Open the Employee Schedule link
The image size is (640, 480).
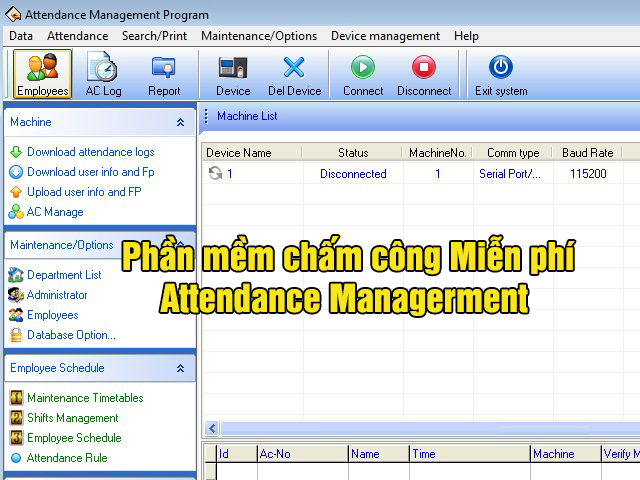[x=74, y=438]
